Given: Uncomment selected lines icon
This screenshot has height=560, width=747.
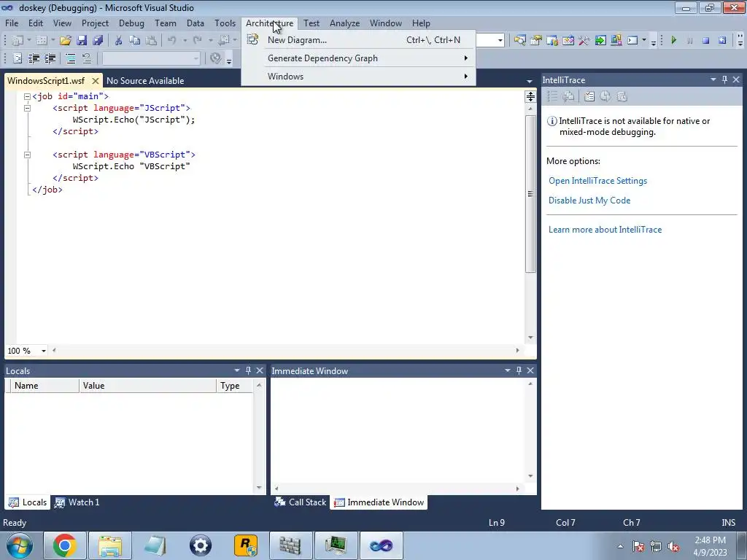Looking at the screenshot, I should [87, 58].
